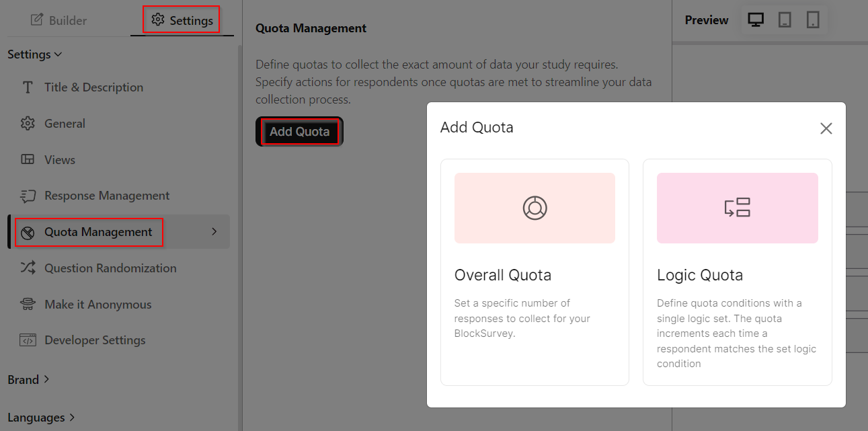Select the Developer Settings code icon

point(27,340)
